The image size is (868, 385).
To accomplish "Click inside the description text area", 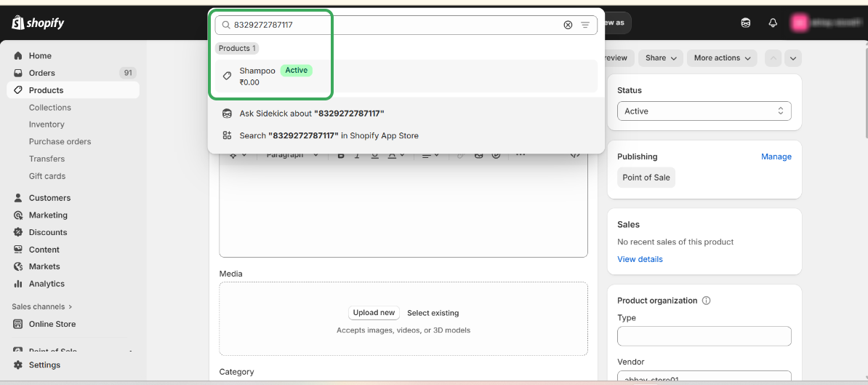I will tap(403, 210).
